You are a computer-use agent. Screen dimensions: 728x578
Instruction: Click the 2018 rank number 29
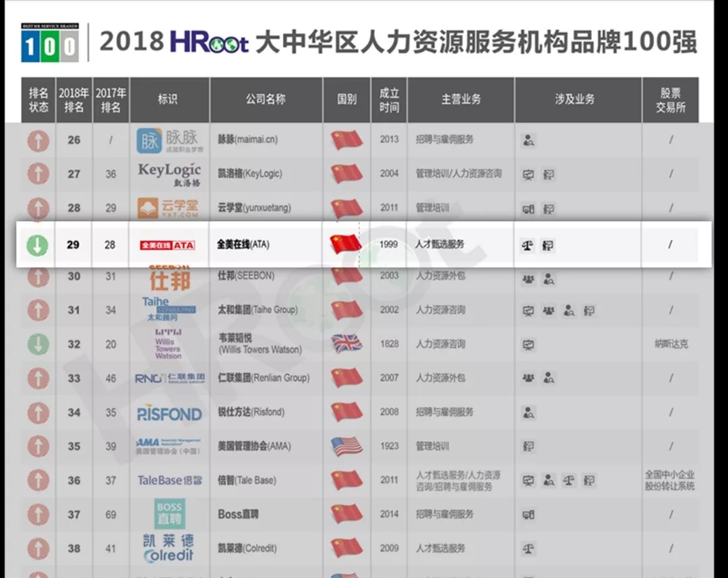(73, 245)
